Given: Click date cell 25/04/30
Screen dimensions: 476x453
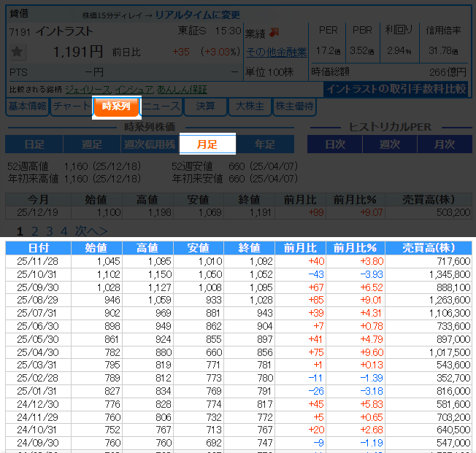Looking at the screenshot, I should (38, 352).
